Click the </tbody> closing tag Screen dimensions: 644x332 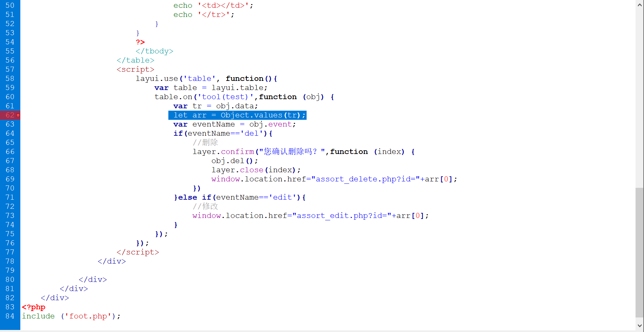[x=154, y=51]
